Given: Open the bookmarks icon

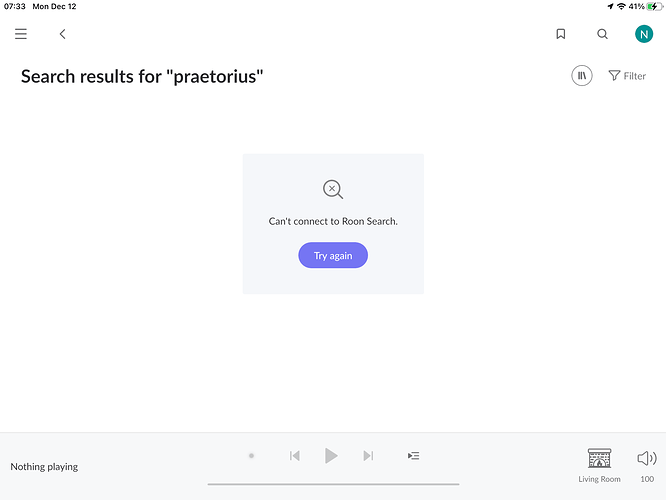Looking at the screenshot, I should tap(561, 34).
